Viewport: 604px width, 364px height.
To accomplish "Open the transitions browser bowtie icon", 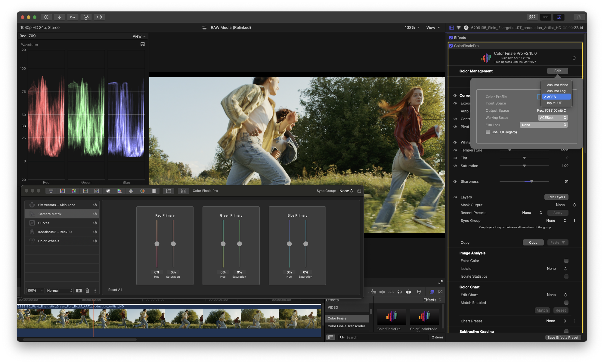I will click(440, 292).
